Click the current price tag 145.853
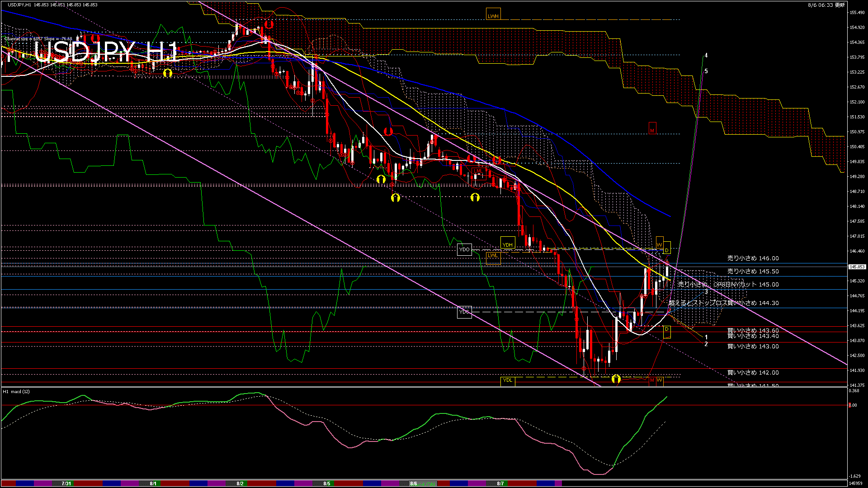The height and width of the screenshot is (488, 868). (x=857, y=267)
